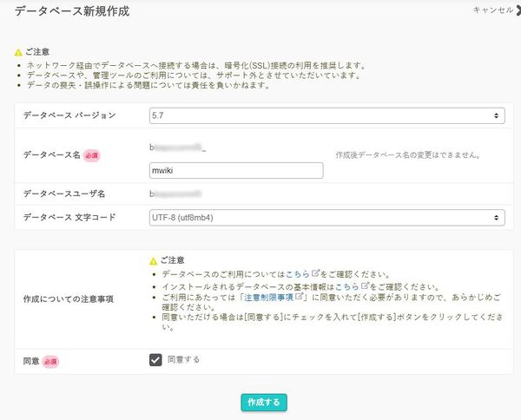Open the データベース バージョン dropdown showing 5.7

point(327,115)
